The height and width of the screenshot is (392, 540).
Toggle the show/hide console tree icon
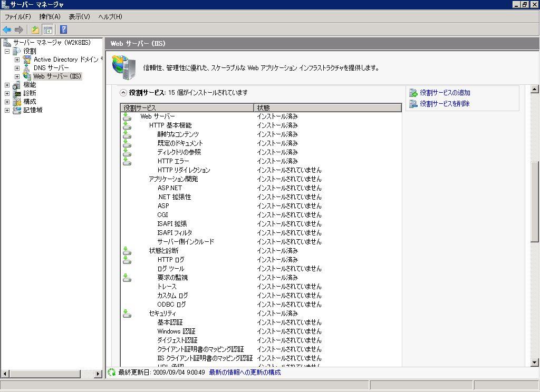click(48, 30)
